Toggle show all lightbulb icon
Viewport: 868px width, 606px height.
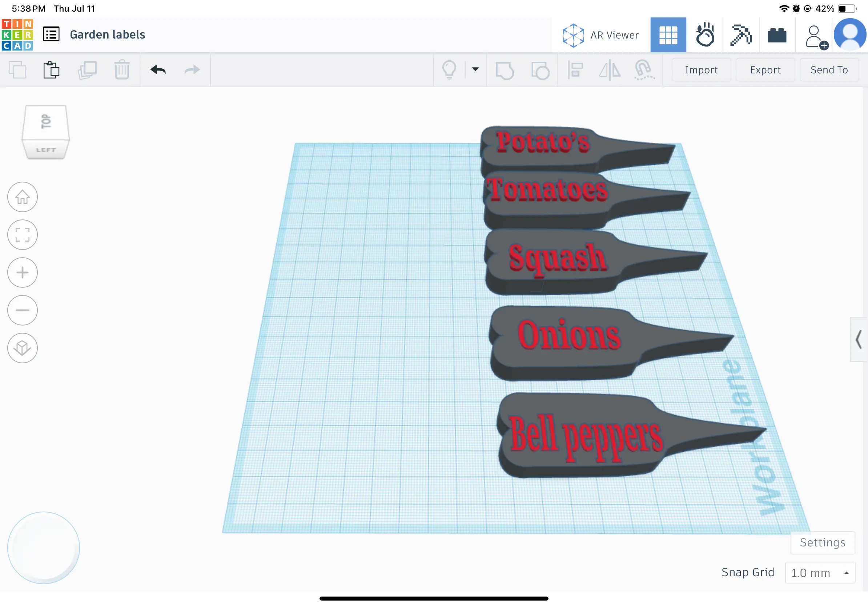(x=449, y=70)
